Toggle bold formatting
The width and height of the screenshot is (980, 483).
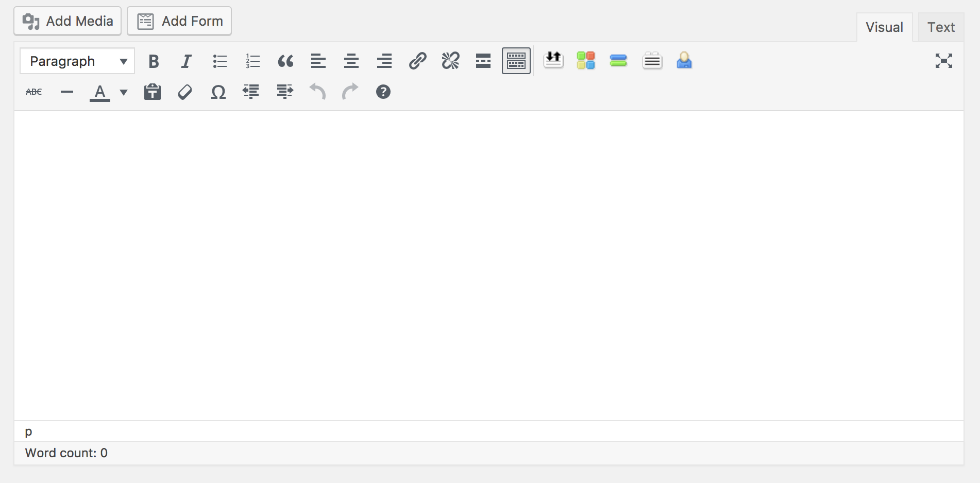pos(154,61)
